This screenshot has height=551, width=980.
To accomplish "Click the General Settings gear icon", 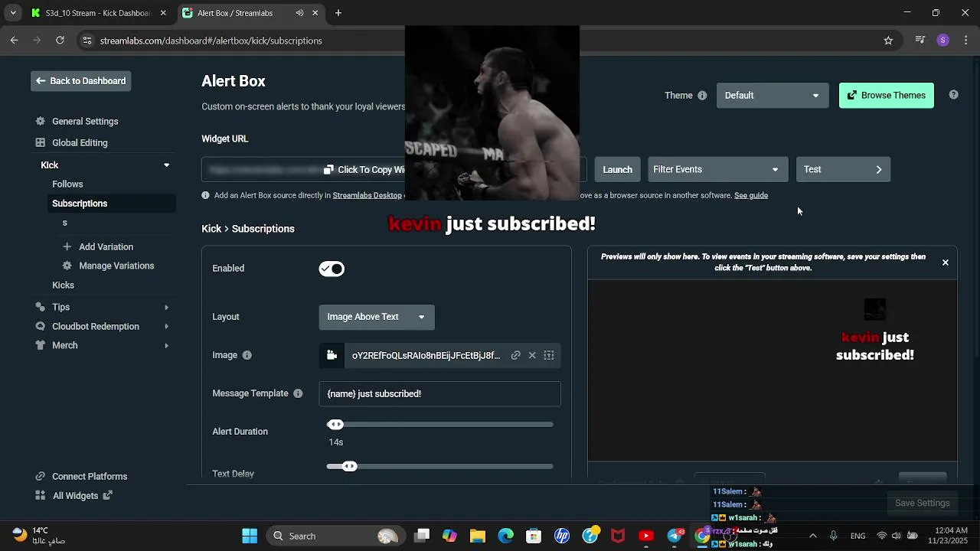I will (41, 122).
